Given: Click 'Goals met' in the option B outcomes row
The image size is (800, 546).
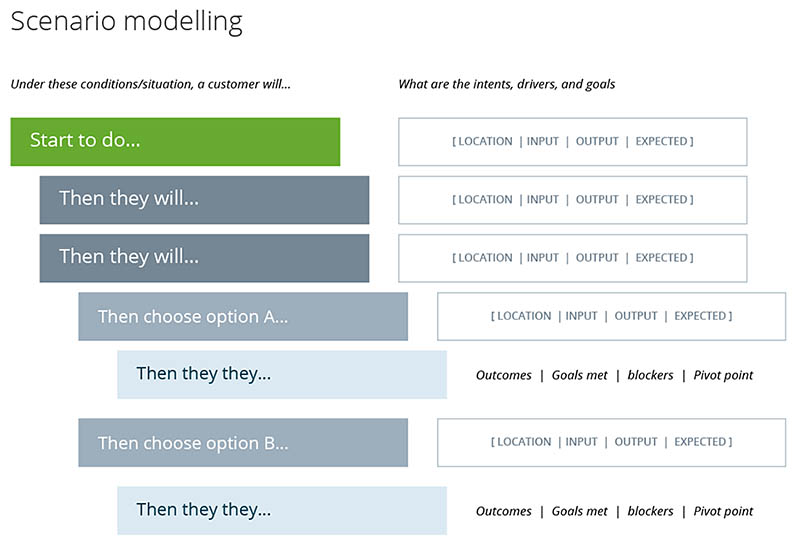Looking at the screenshot, I should [580, 511].
